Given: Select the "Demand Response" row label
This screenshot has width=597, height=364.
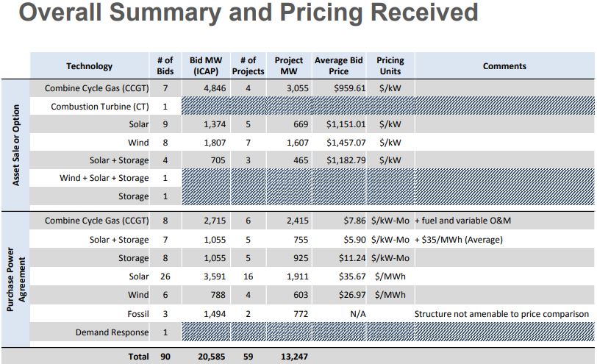Looking at the screenshot, I should (112, 332).
